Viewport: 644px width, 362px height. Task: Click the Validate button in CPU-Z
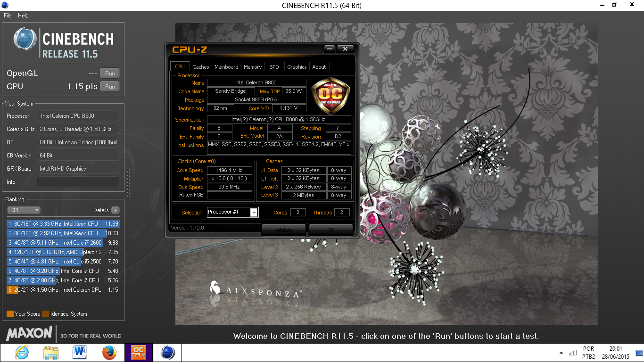tap(284, 230)
